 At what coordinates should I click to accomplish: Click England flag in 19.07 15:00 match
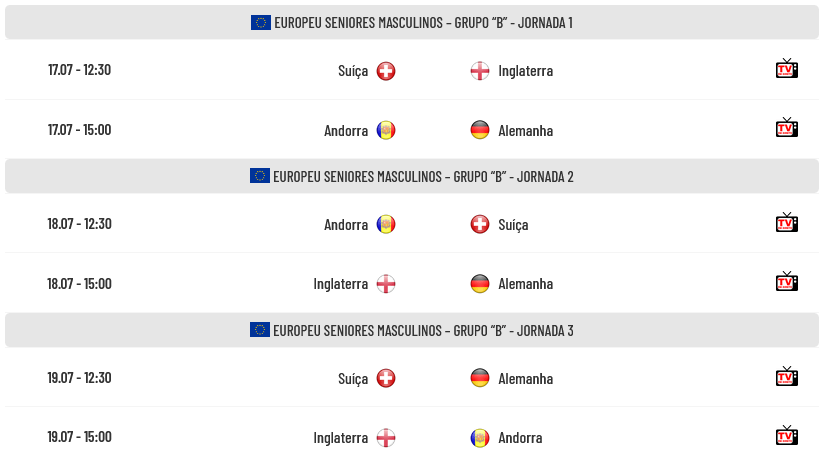(x=386, y=438)
